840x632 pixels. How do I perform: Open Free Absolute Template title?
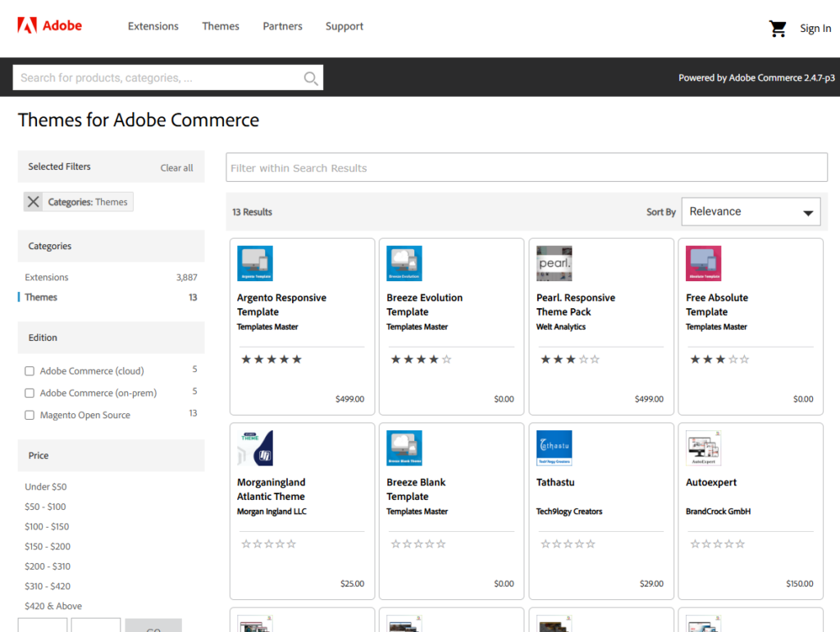717,304
